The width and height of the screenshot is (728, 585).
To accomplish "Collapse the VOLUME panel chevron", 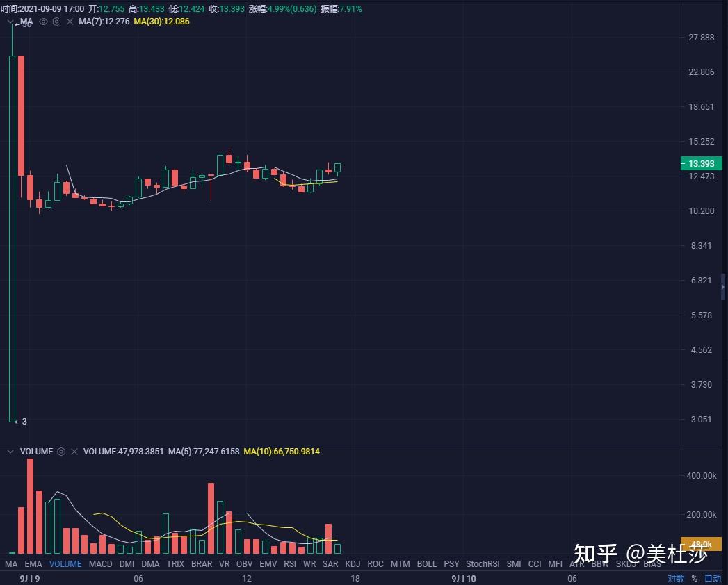I will 10,452.
